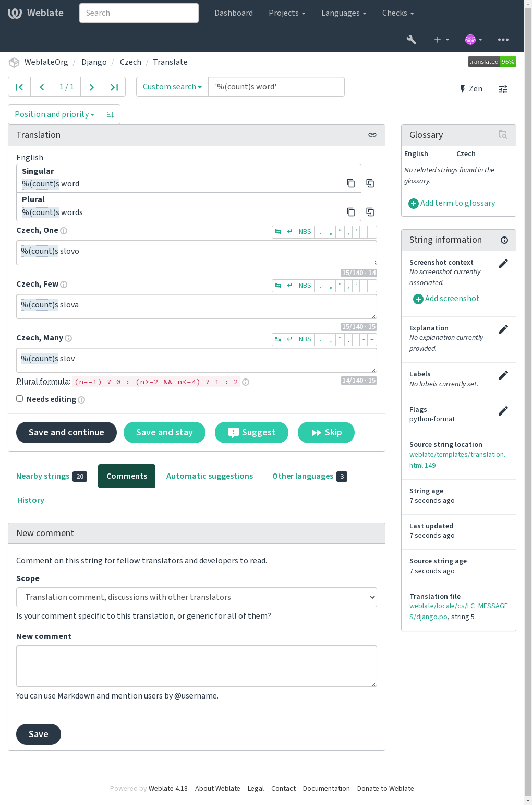Focus the Czech, Few translation field
This screenshot has width=532, height=805.
point(197,306)
